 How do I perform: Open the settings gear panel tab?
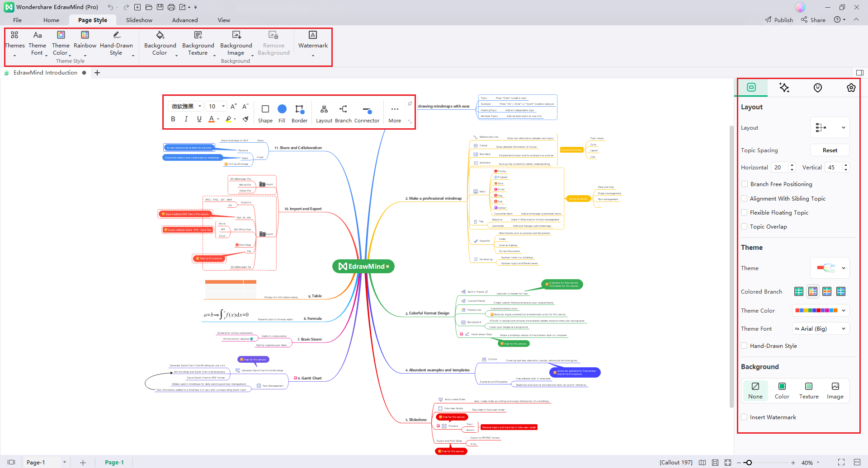click(851, 88)
